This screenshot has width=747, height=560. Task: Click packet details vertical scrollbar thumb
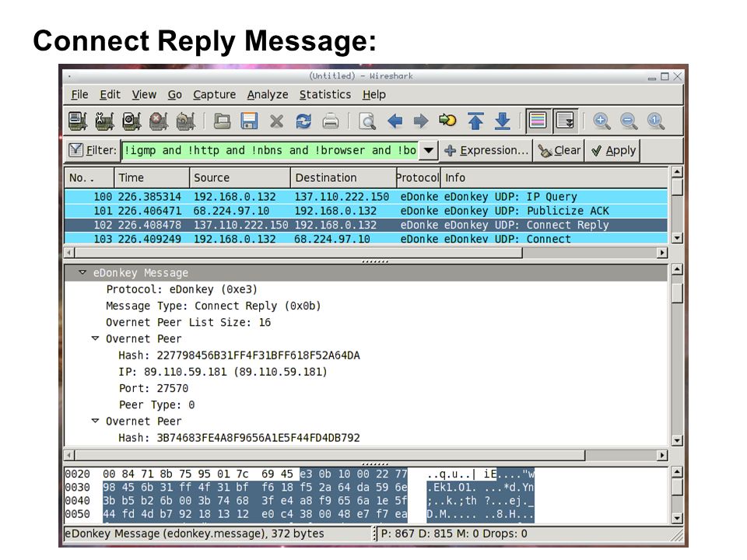click(677, 292)
